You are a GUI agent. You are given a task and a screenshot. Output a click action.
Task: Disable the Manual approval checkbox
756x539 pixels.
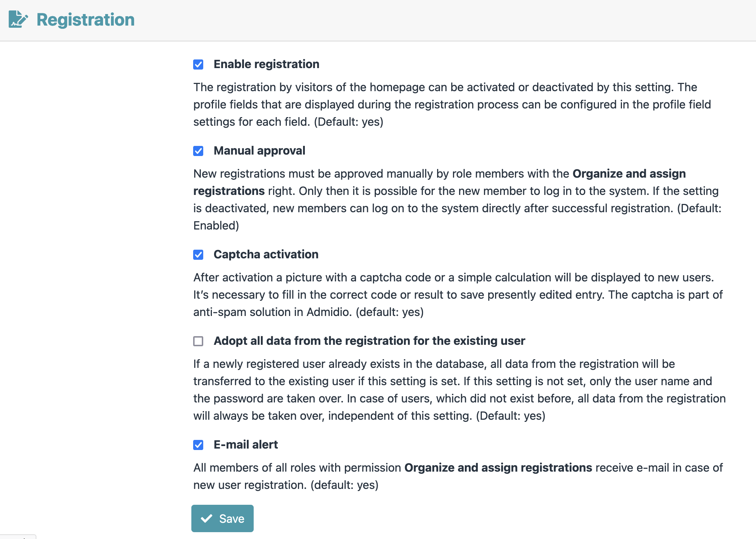pyautogui.click(x=198, y=151)
